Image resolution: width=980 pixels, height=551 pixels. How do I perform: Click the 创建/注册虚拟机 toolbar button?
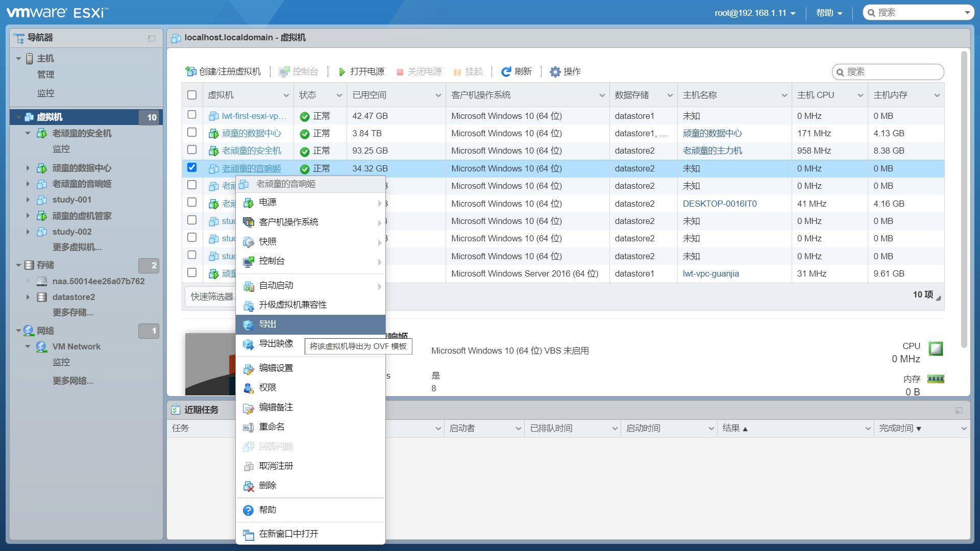[223, 72]
